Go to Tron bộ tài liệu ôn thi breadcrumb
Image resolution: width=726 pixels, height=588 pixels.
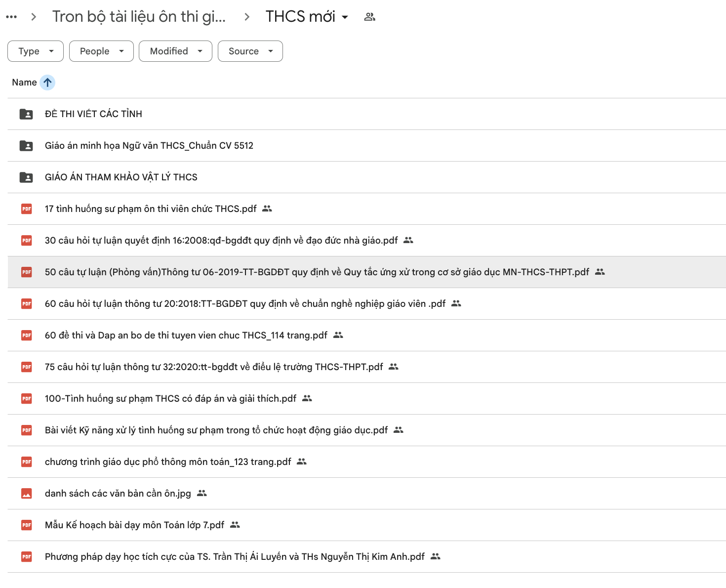tap(139, 17)
